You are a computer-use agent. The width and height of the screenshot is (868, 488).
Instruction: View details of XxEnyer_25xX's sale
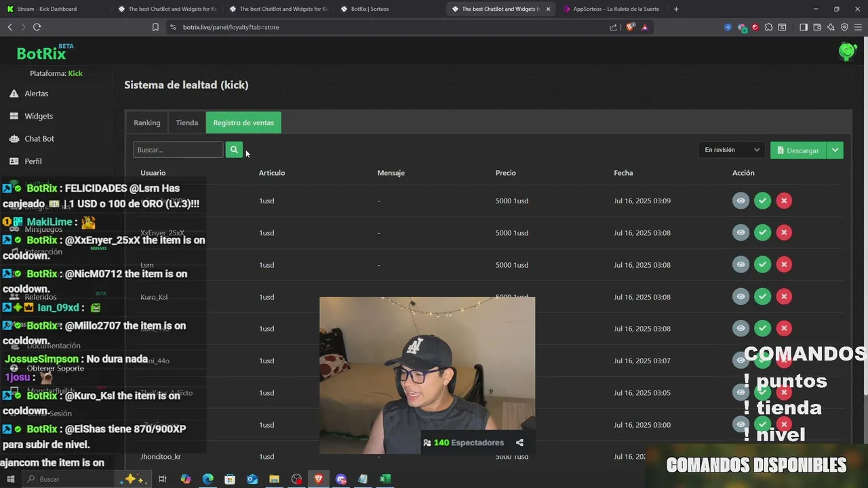coord(741,232)
